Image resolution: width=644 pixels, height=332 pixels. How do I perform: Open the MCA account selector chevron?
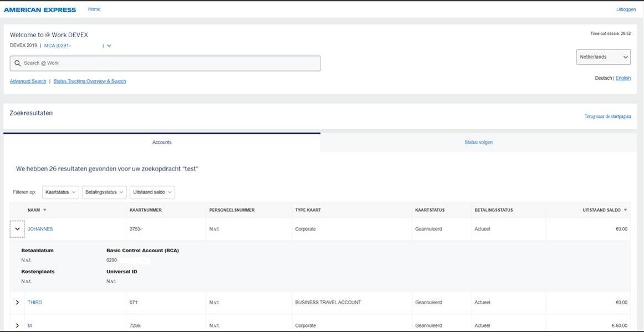[x=109, y=45]
